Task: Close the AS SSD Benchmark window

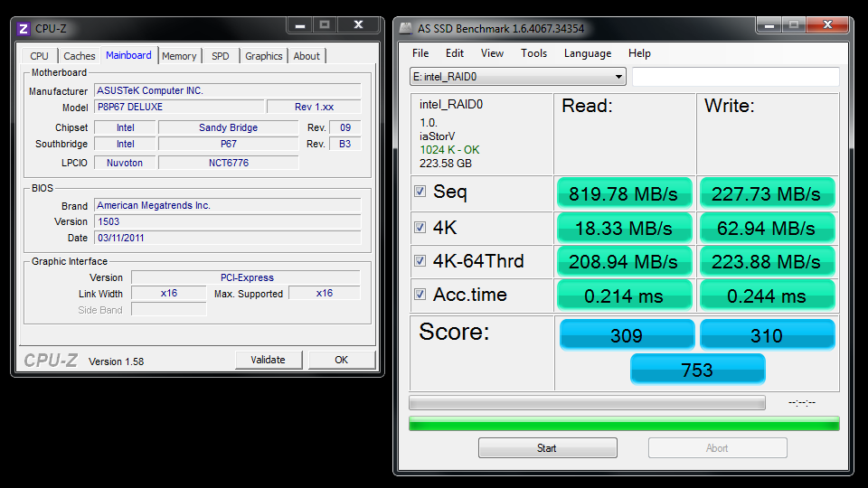Action: tap(827, 25)
